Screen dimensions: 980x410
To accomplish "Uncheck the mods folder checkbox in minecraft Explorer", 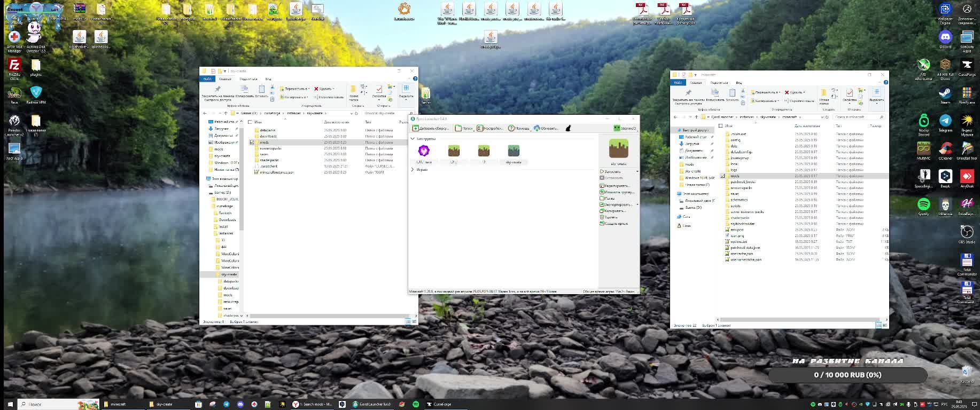I will coord(722,176).
